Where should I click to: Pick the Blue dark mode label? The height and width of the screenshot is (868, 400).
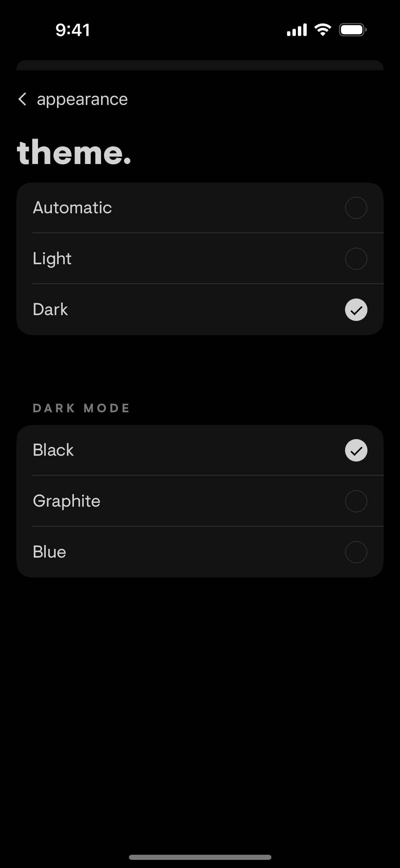(49, 552)
